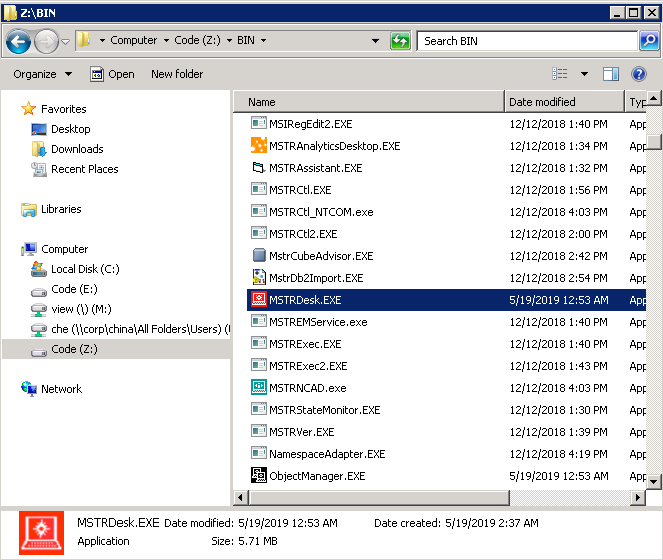Viewport: 663px width, 560px height.
Task: Select Libraries in navigation pane
Action: coord(61,209)
